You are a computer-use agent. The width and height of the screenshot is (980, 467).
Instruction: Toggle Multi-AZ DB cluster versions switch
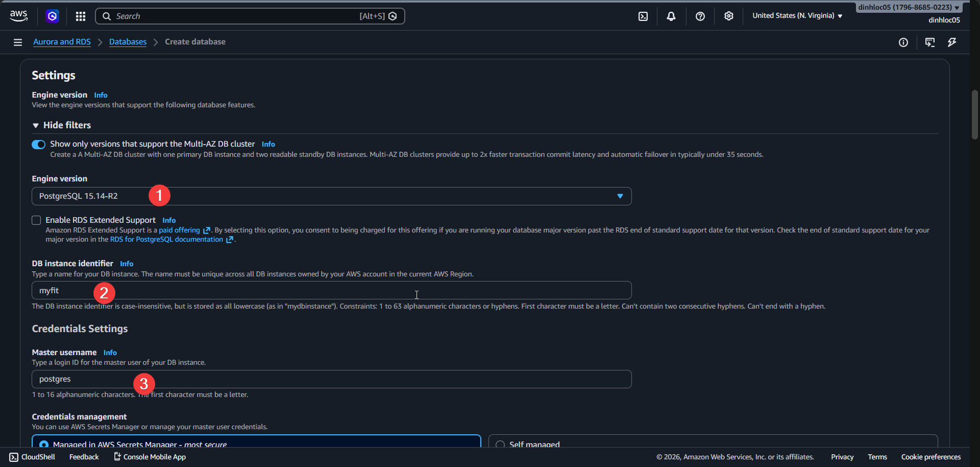pyautogui.click(x=38, y=145)
